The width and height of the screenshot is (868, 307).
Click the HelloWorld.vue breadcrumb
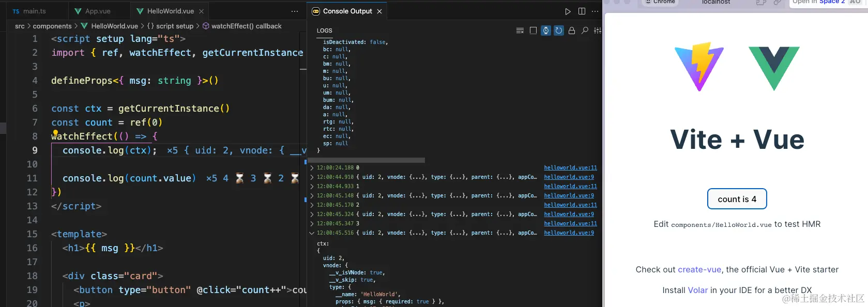click(x=110, y=26)
